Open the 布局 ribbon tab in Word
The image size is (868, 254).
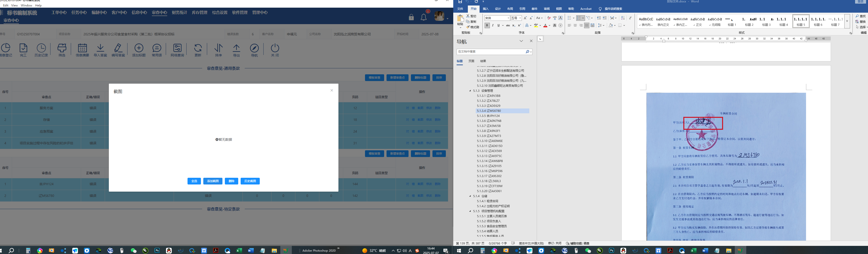coord(510,9)
